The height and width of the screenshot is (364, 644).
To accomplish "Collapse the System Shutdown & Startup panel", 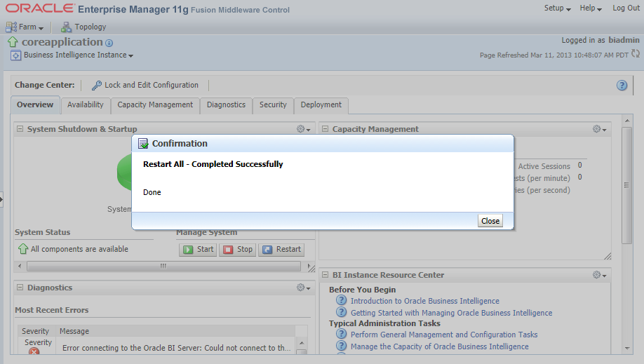I will pos(20,129).
